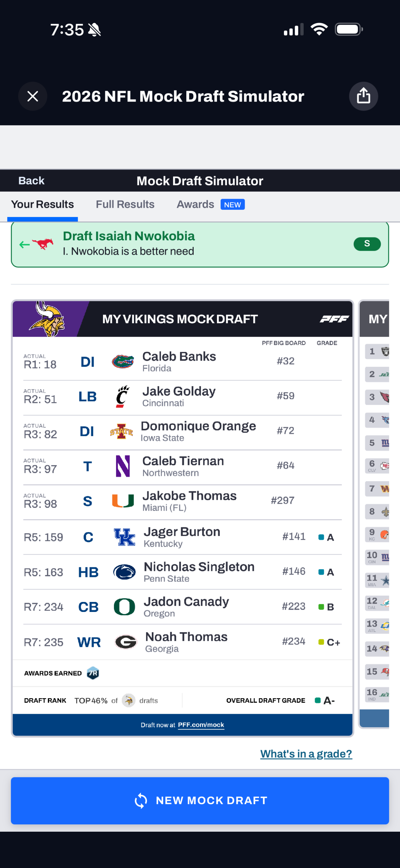Tap the Iowa State logo
This screenshot has width=400, height=868.
pos(121,431)
